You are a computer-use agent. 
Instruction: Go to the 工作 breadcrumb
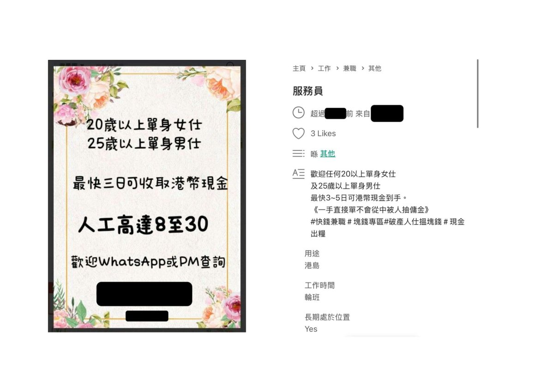pos(325,68)
